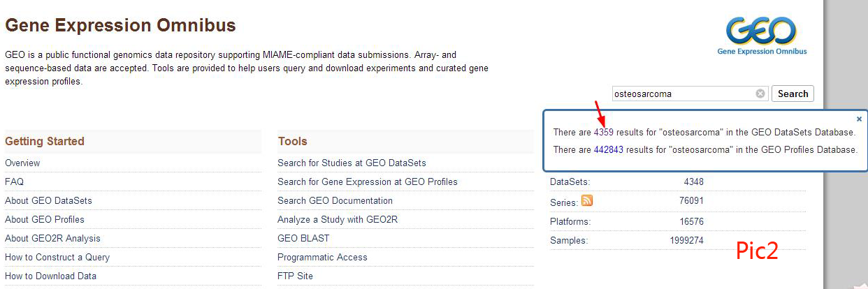Open How to Download Data
Image resolution: width=868 pixels, height=289 pixels.
click(50, 276)
